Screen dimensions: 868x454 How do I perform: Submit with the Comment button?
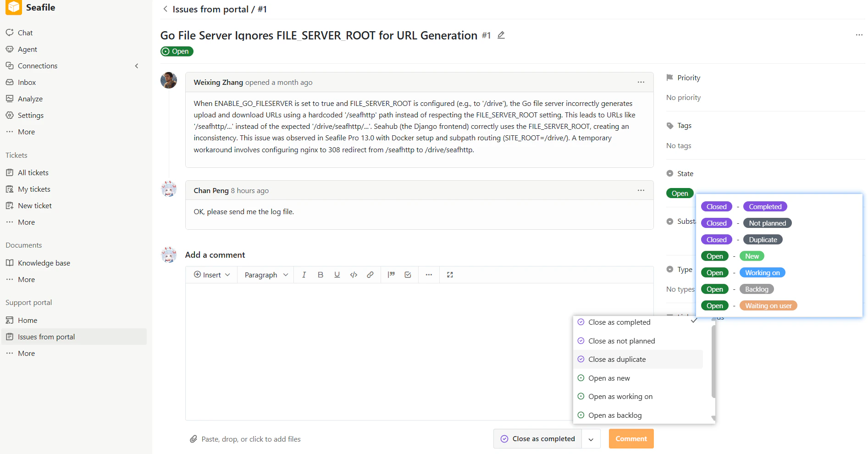631,439
